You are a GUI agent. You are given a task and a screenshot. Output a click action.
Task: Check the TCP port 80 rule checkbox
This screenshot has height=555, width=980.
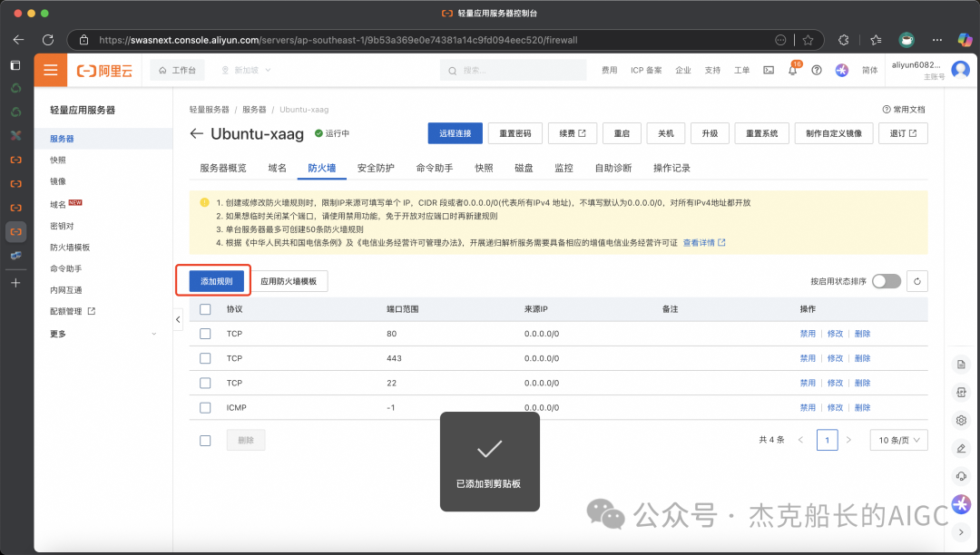205,334
